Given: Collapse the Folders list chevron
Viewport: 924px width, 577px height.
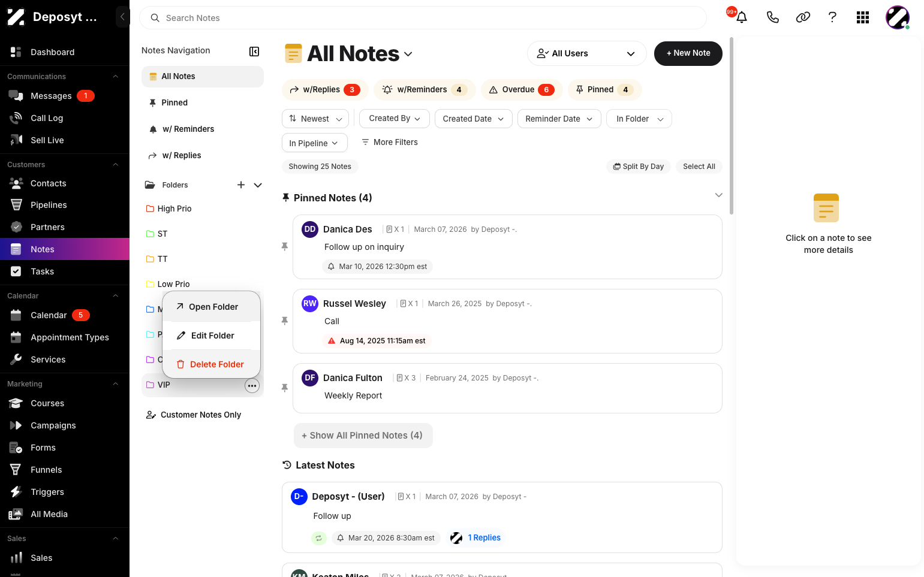Looking at the screenshot, I should 258,185.
